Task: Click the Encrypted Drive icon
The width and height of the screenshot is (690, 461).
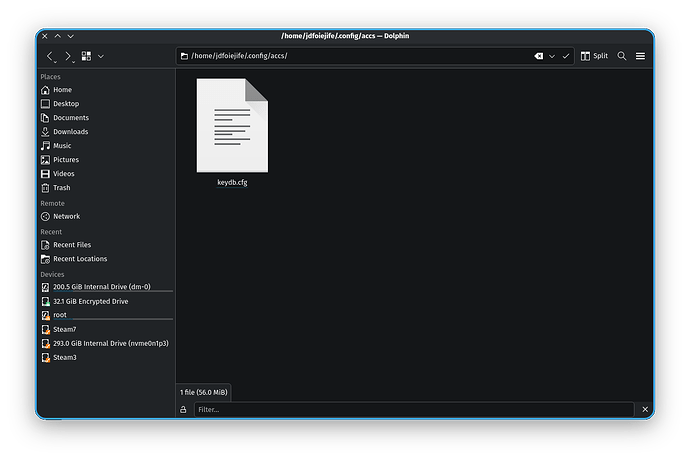Action: pyautogui.click(x=45, y=301)
